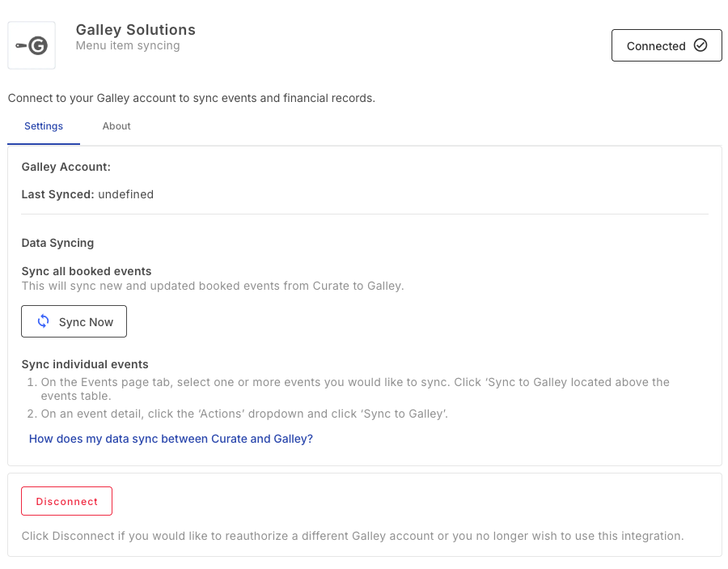Image resolution: width=728 pixels, height=569 pixels.
Task: Click the 'Menu item syncing' subtitle
Action: [x=127, y=46]
